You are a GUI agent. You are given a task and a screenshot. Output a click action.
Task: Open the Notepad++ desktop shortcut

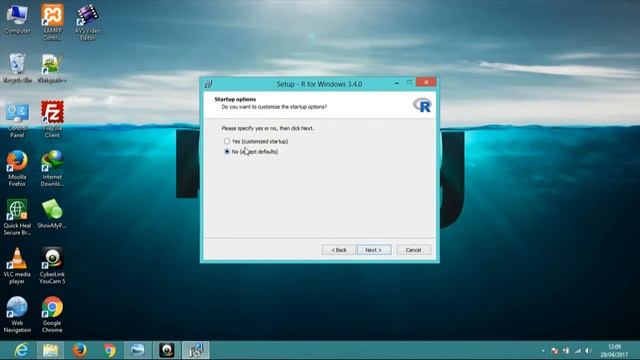52,68
